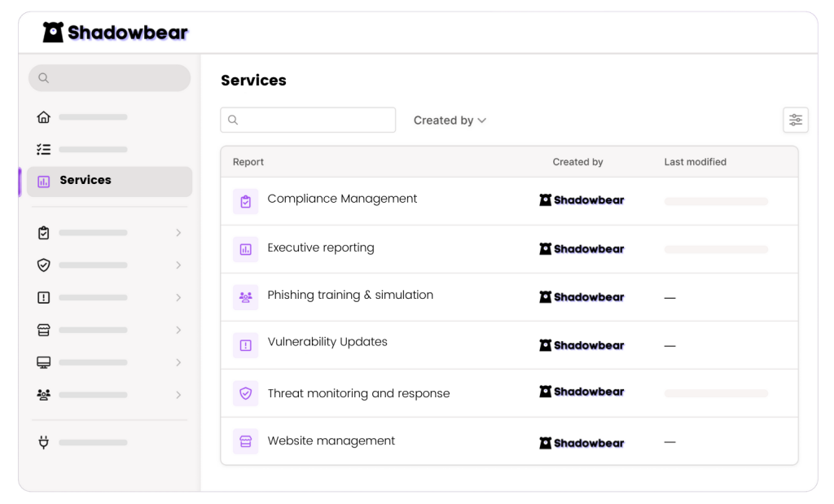Open Threat monitoring and response
The height and width of the screenshot is (504, 834).
tap(358, 393)
